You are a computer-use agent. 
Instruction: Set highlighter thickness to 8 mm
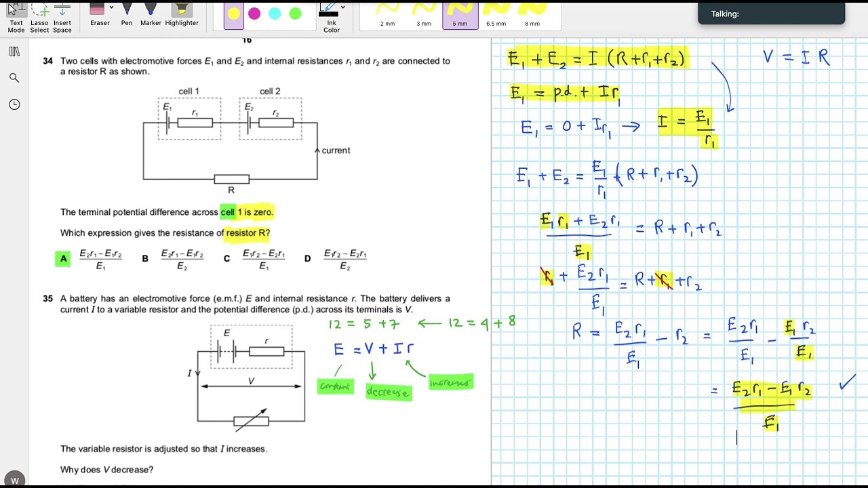coord(532,15)
